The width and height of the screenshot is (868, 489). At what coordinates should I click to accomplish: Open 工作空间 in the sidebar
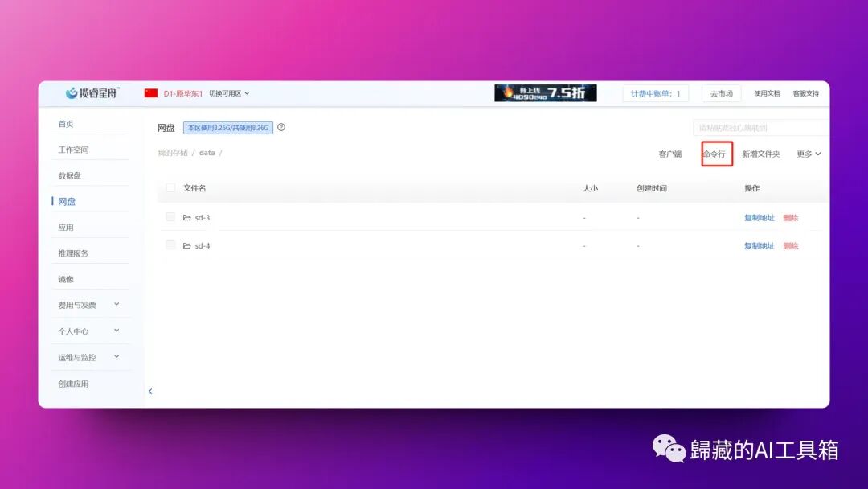pos(73,150)
